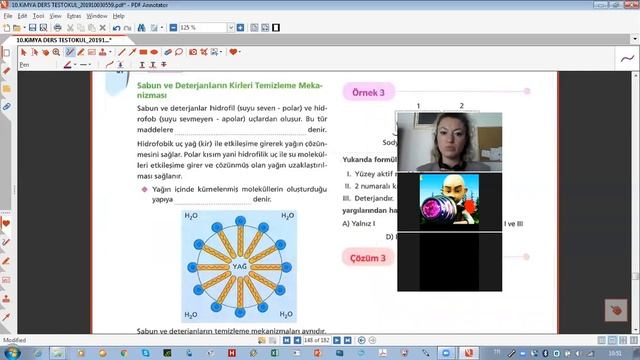Go to the next page
The height and width of the screenshot is (360, 640).
[x=337, y=340]
